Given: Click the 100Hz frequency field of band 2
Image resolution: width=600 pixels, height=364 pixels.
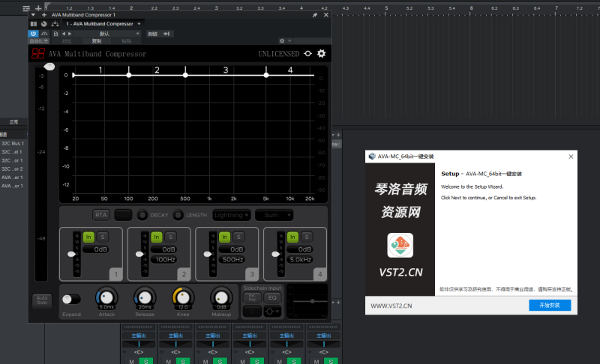Looking at the screenshot, I should (x=165, y=260).
